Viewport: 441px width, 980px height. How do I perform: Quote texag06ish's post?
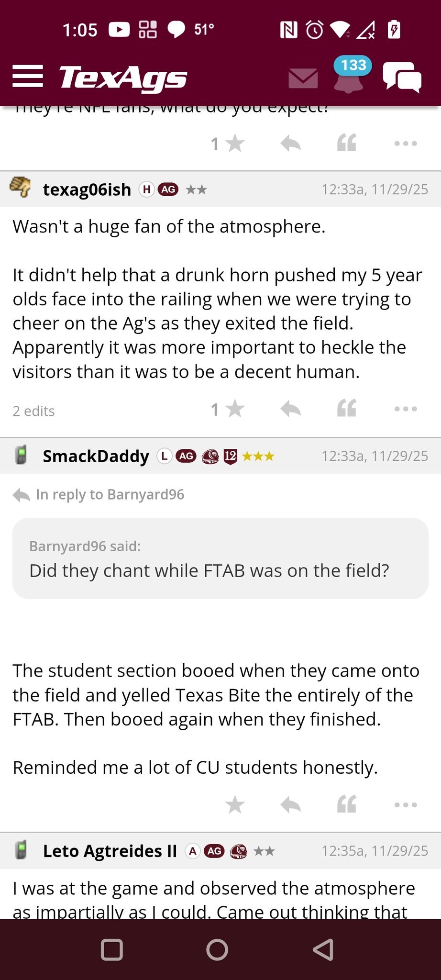click(346, 409)
